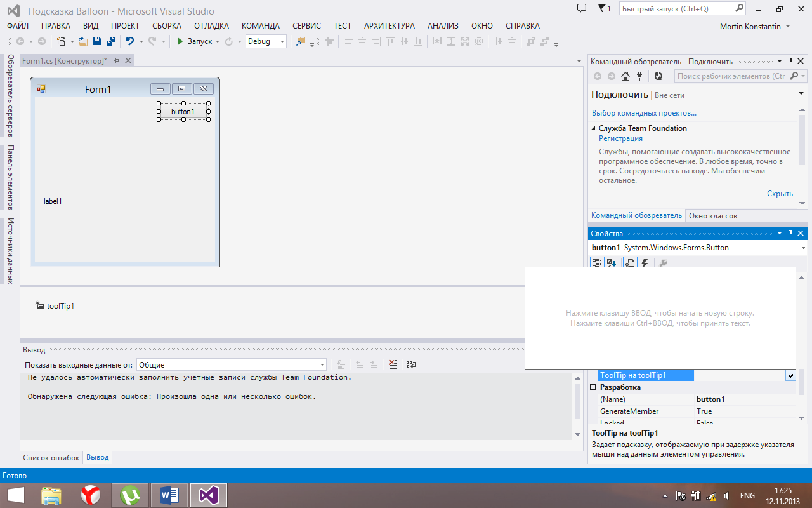Viewport: 812px width, 508px height.
Task: Clear all output in the Вывод panel
Action: pos(393,364)
